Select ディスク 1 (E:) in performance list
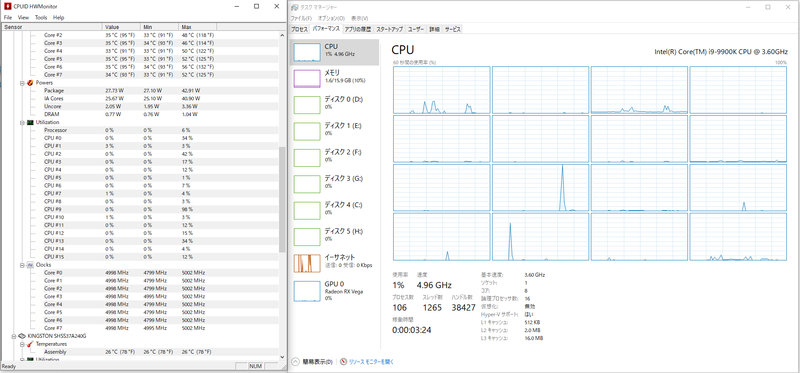800x373 pixels. tap(335, 131)
